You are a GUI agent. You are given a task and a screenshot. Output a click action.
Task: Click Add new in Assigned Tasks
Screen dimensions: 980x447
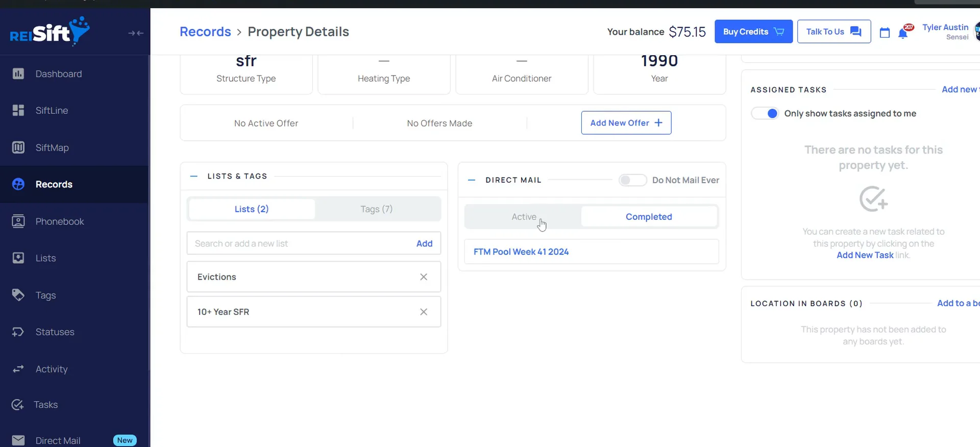[960, 89]
